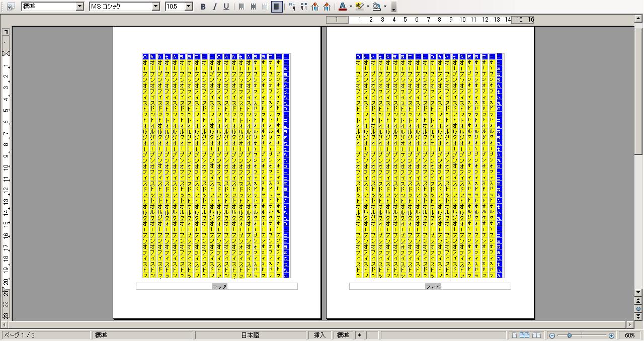Expand the MS ゴシック font name dropdown
Image resolution: width=644 pixels, height=341 pixels.
click(x=155, y=7)
